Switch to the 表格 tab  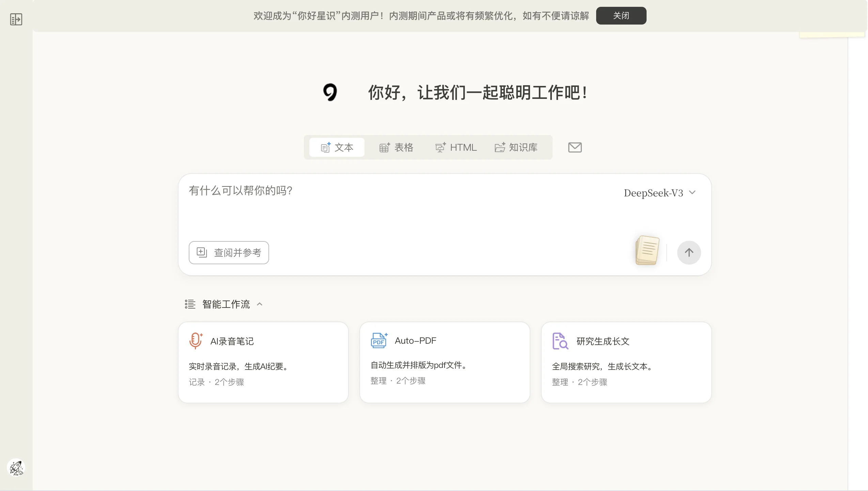(397, 147)
